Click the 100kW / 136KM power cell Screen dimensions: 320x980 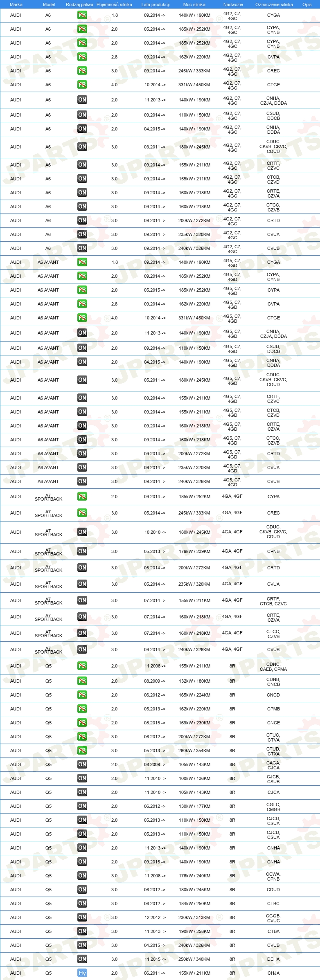pos(194,778)
